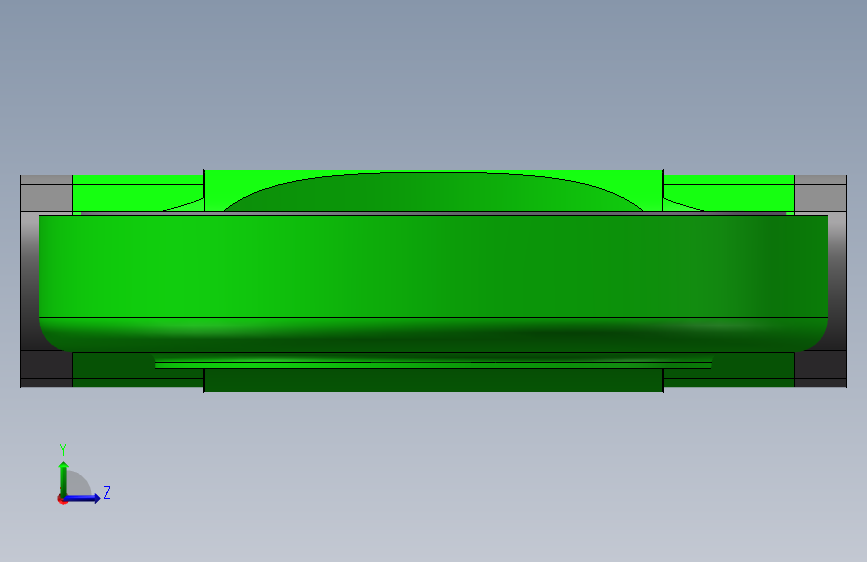Select the dark gray bottom-left corner block
The image size is (867, 562).
click(46, 368)
